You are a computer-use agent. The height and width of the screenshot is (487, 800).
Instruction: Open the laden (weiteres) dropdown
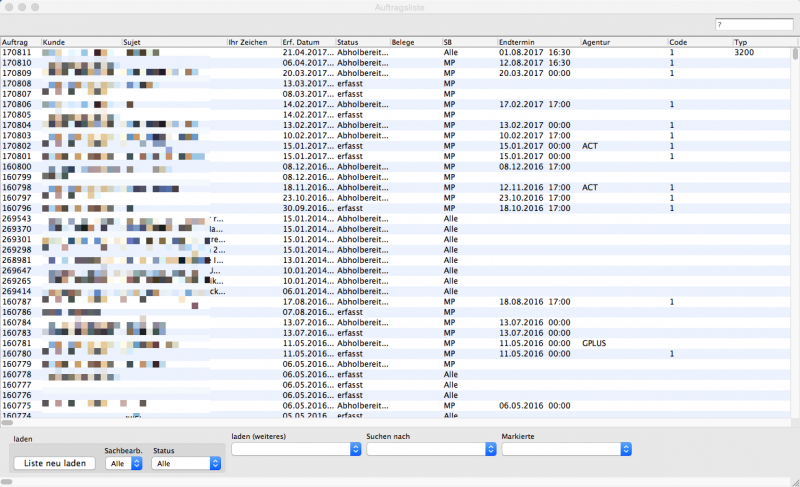(296, 450)
